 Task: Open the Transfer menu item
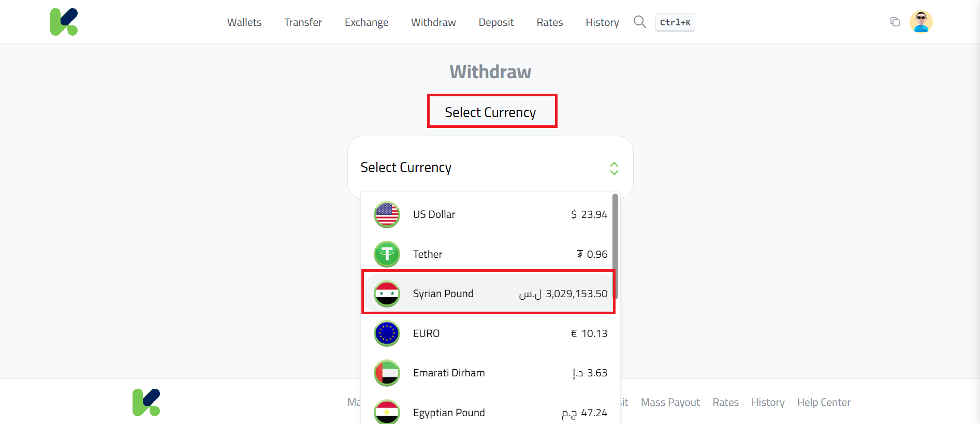303,22
